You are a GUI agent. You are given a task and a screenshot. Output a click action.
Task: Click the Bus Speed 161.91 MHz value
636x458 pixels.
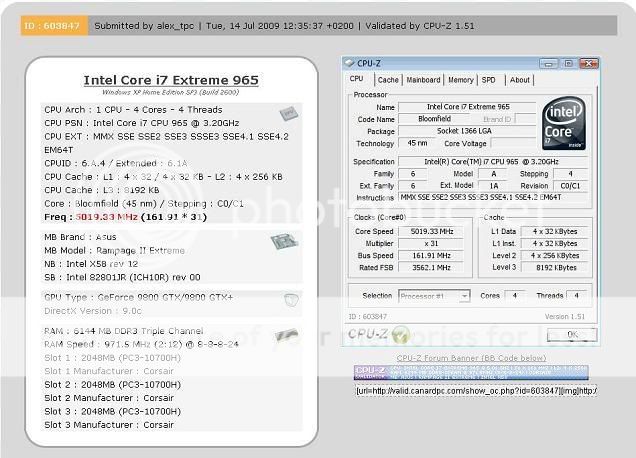(431, 256)
